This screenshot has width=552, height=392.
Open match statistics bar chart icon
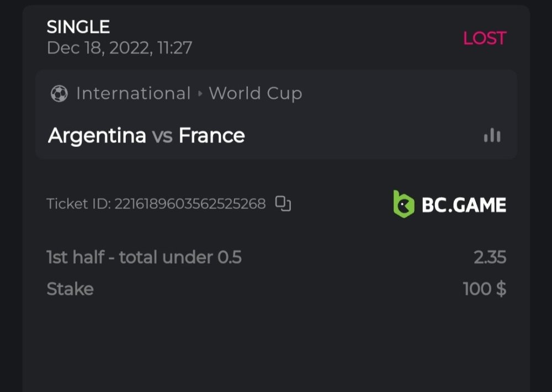pos(492,135)
